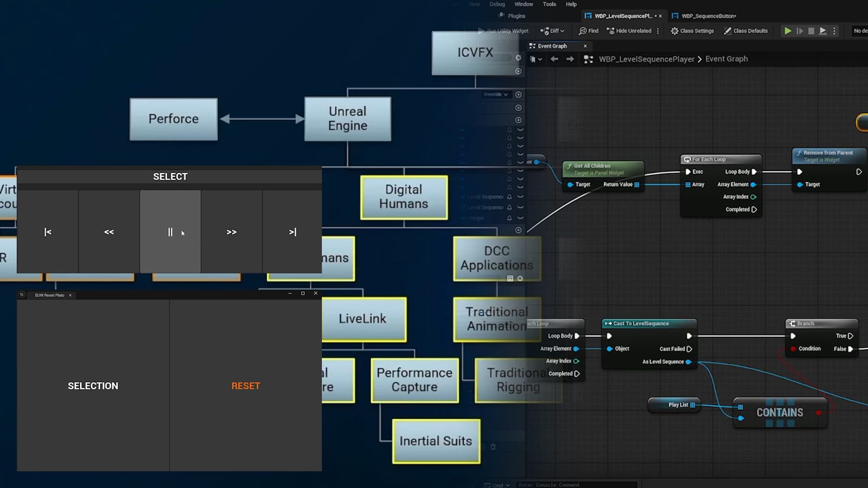Open the Tools menu
Image resolution: width=868 pixels, height=488 pixels.
pos(549,4)
